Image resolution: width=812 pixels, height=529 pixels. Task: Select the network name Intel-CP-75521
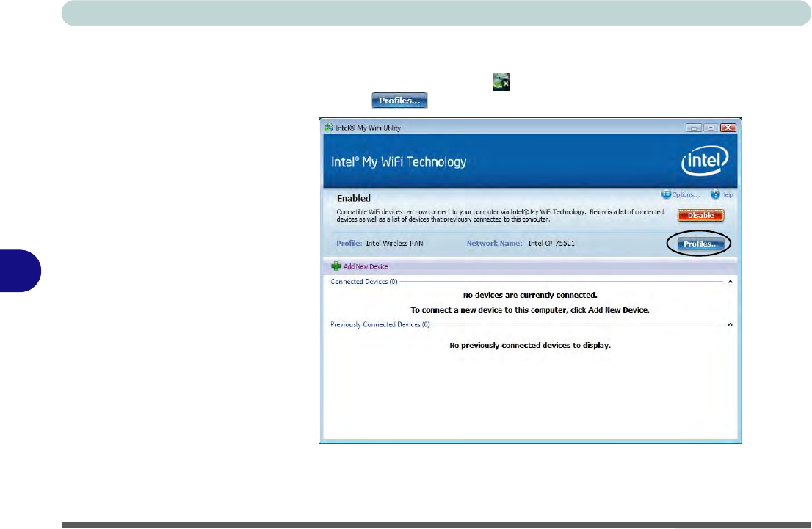click(x=551, y=244)
